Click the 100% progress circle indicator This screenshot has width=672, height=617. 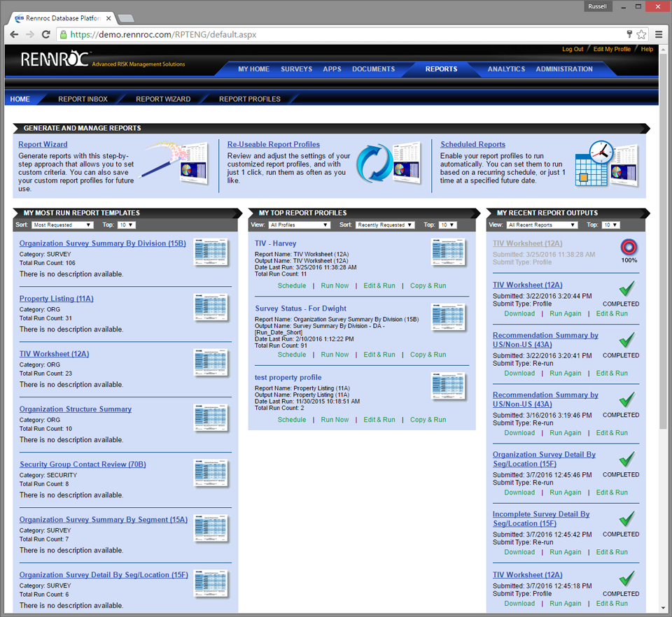[x=629, y=247]
